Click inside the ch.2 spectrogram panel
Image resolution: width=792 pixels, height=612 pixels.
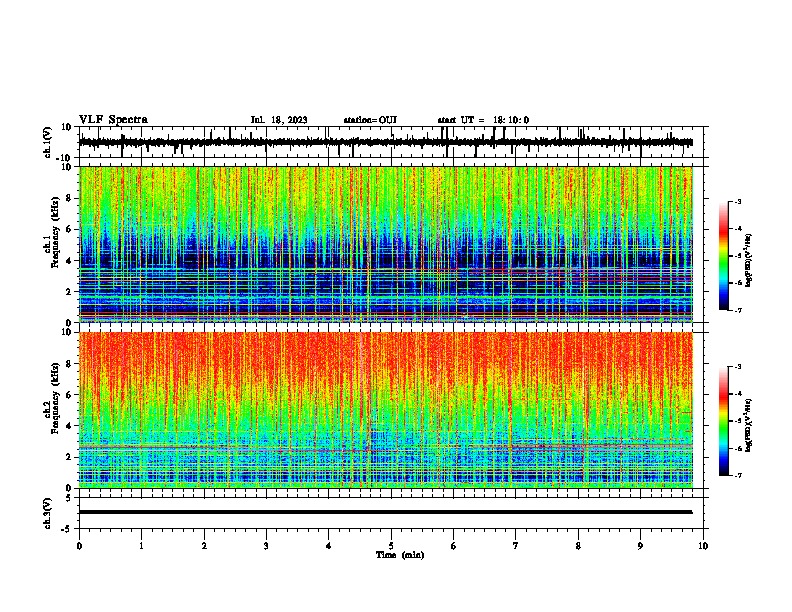[x=386, y=410]
